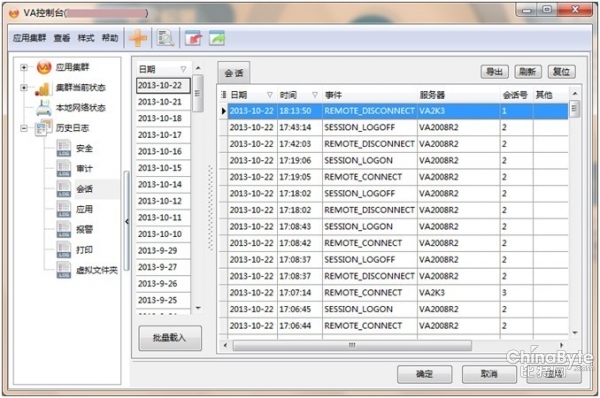The height and width of the screenshot is (398, 600).
Task: Click the log icon beside 应用
Action: coord(64,209)
